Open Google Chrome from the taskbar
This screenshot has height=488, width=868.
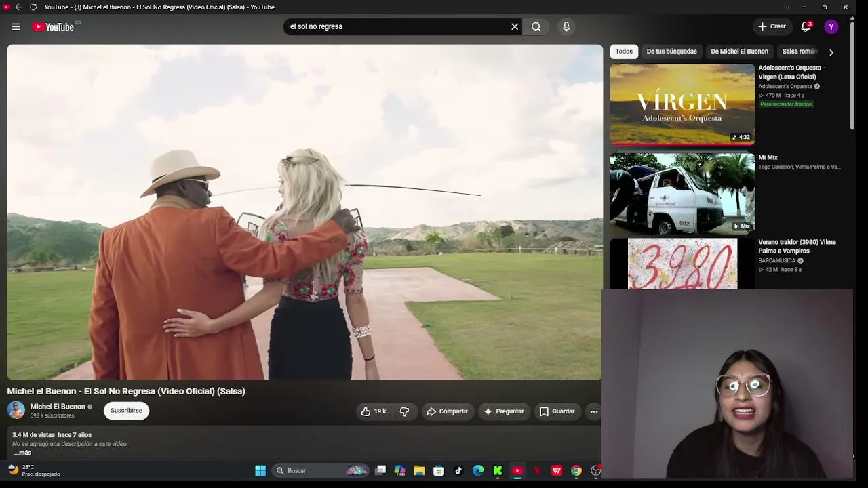(576, 471)
